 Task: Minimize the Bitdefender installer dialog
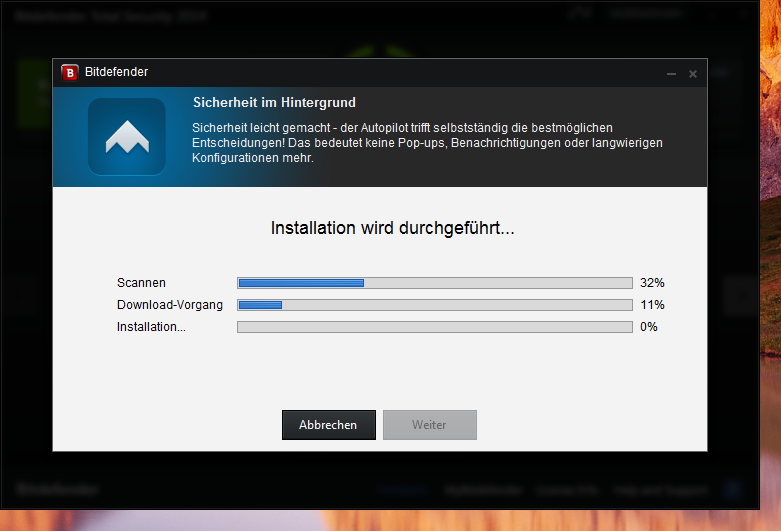coord(671,74)
